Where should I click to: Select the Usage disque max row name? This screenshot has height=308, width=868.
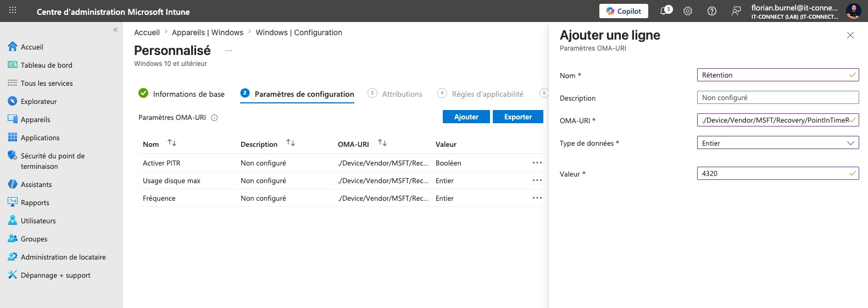171,180
